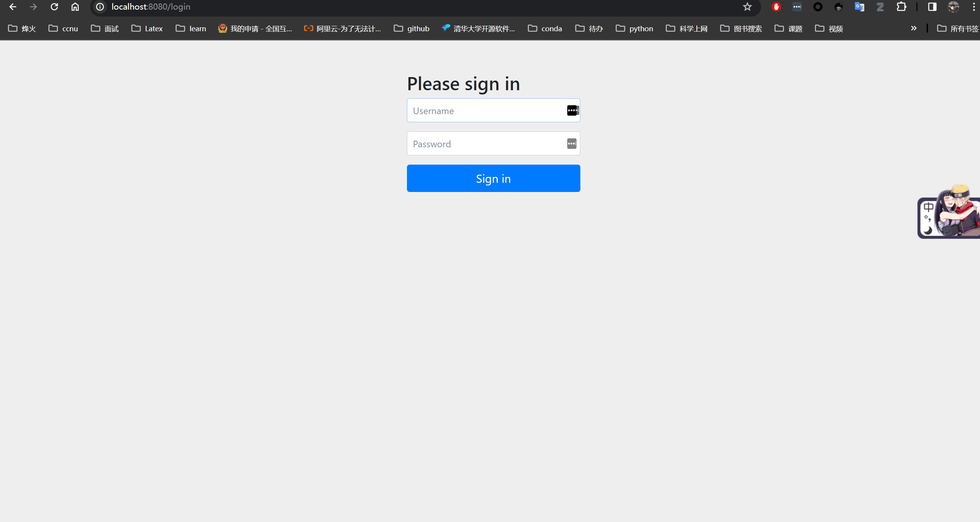The height and width of the screenshot is (522, 980).
Task: Go to the browser home page
Action: pos(75,7)
